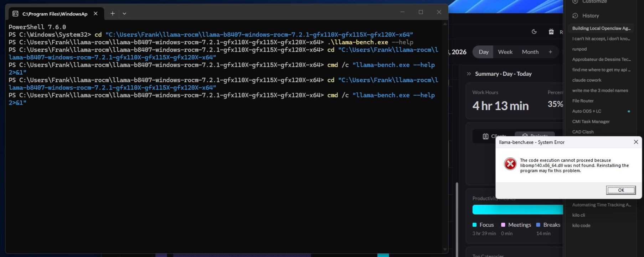Open a new terminal tab with plus icon
This screenshot has width=644, height=257.
113,14
